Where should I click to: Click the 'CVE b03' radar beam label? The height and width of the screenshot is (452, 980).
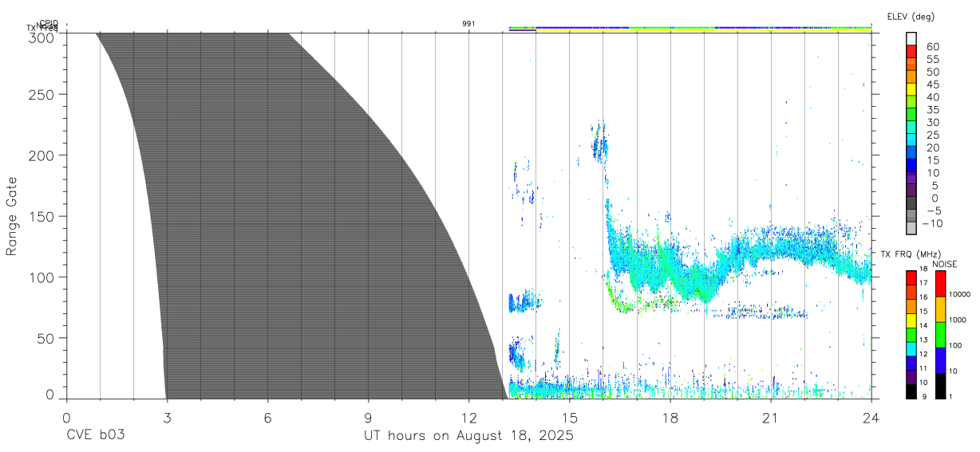pos(96,436)
